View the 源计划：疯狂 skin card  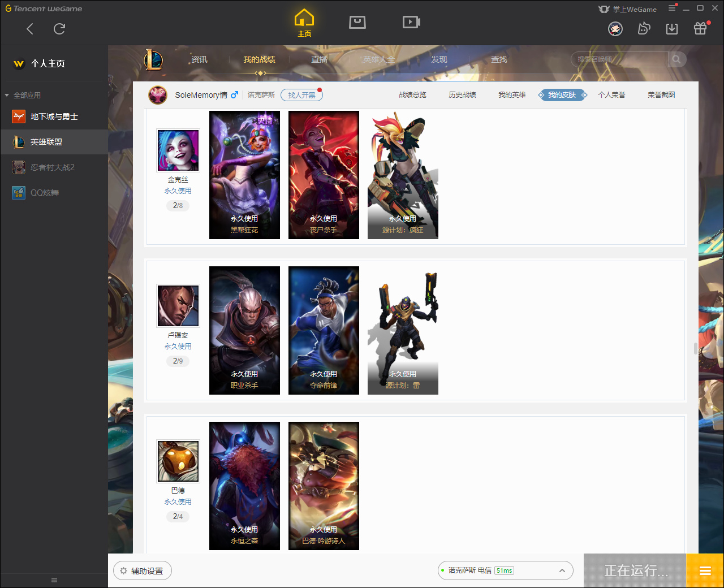pos(403,175)
